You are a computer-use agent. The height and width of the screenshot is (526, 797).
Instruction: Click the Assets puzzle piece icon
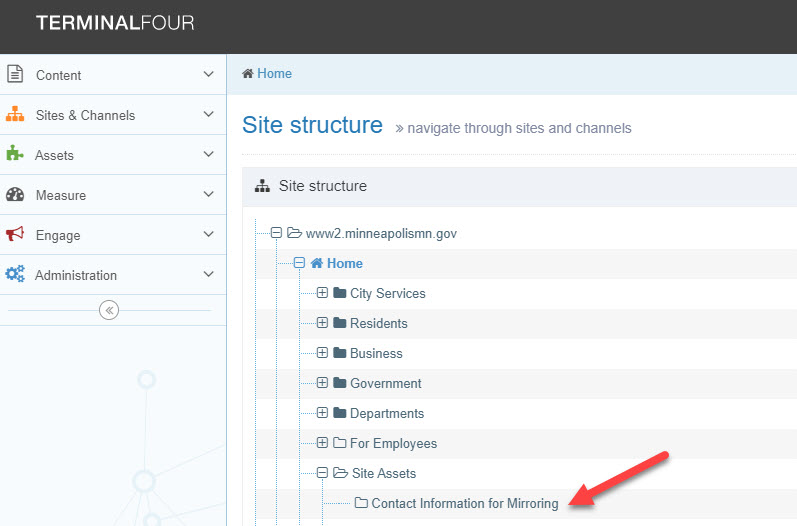pos(15,153)
